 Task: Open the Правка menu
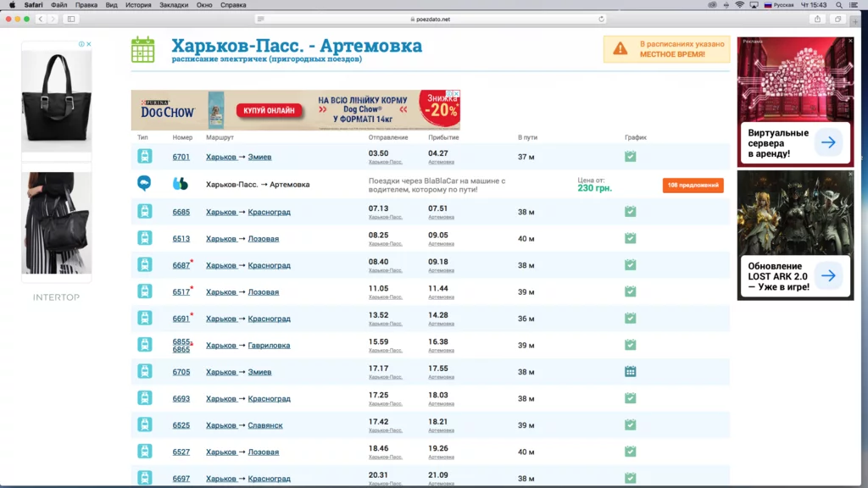pyautogui.click(x=86, y=5)
